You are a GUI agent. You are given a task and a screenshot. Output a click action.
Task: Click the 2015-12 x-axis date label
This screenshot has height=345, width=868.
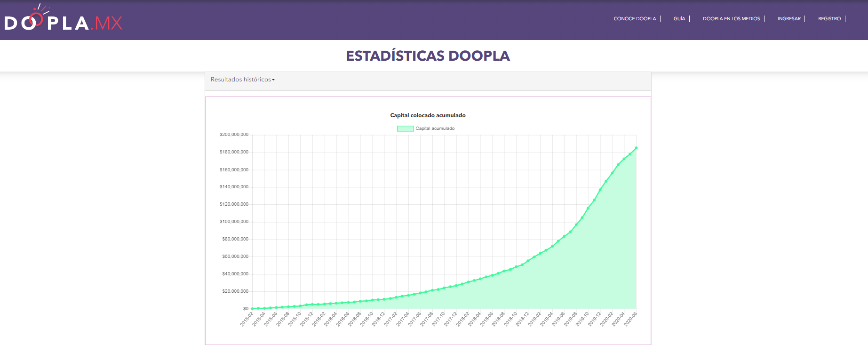pyautogui.click(x=307, y=319)
